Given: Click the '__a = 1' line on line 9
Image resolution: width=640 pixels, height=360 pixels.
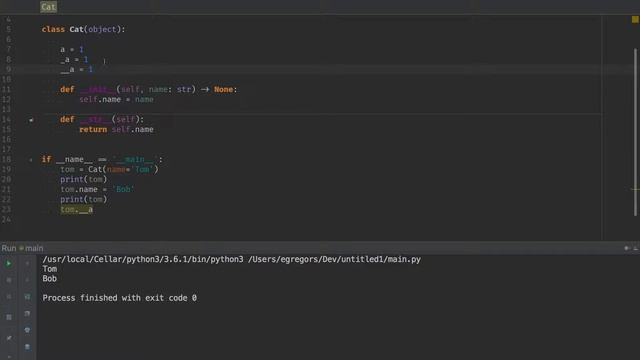Looking at the screenshot, I should (76, 69).
